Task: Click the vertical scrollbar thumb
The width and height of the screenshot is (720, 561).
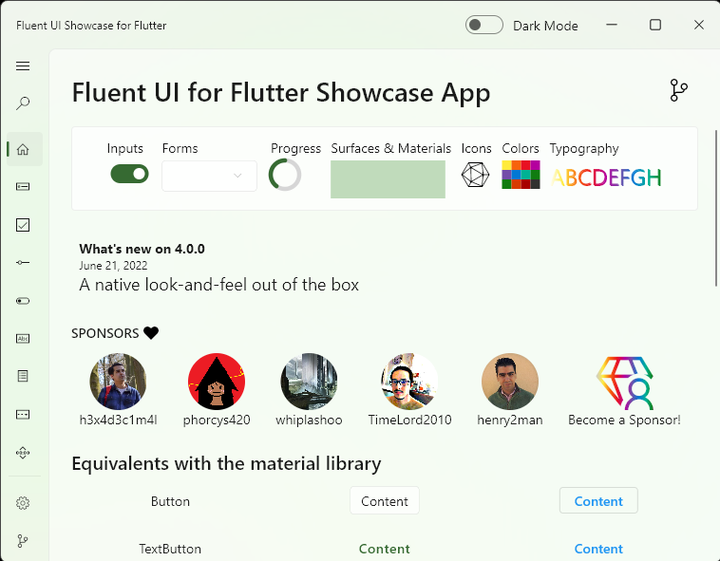Action: (x=716, y=208)
